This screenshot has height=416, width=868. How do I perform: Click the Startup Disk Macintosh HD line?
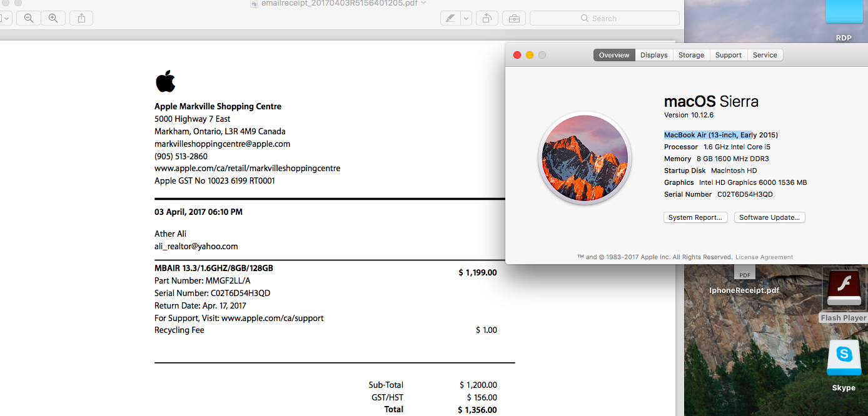tap(710, 171)
